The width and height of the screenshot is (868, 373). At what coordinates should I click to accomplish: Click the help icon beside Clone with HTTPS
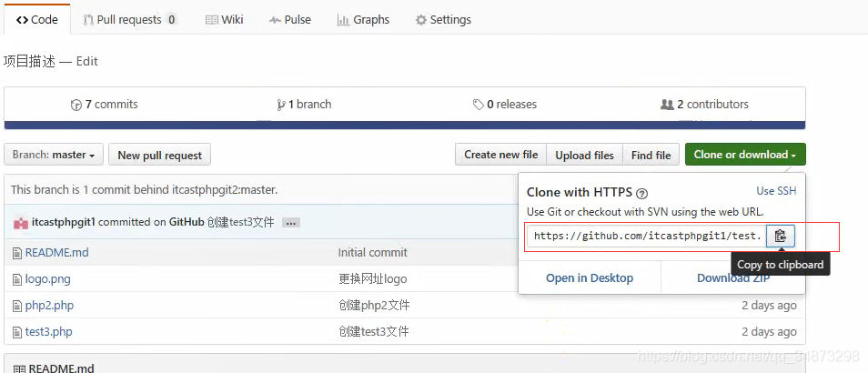pos(641,194)
